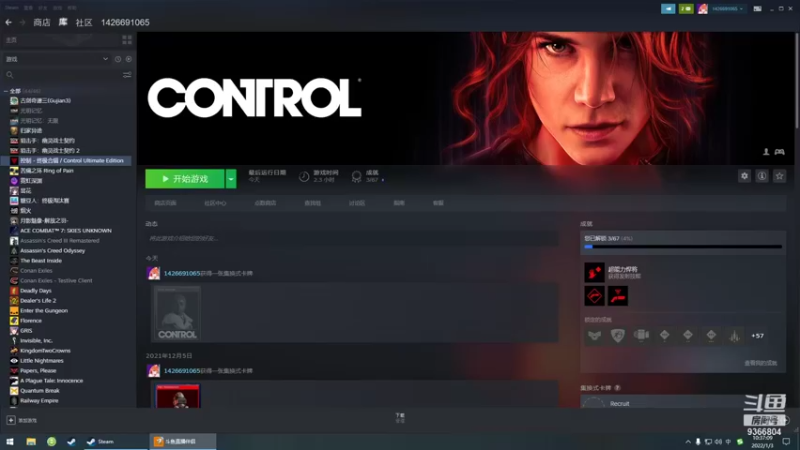Open the play time clock icon

pyautogui.click(x=304, y=177)
